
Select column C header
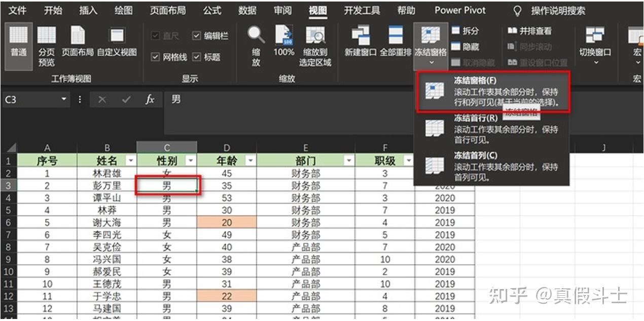pos(167,148)
